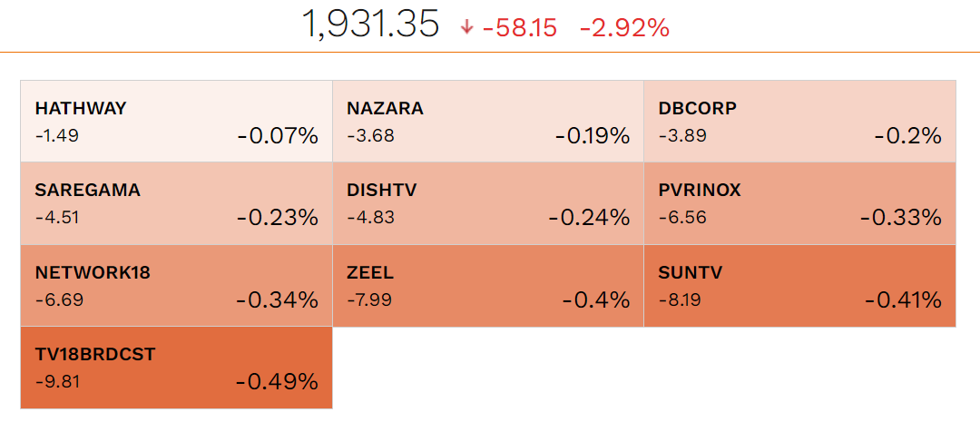
Task: Click NAZARA's -3.68 points value
Action: 370,135
